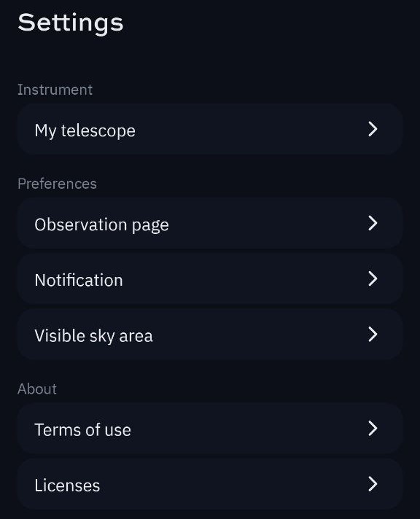Image resolution: width=420 pixels, height=519 pixels.
Task: Open the My telescope settings
Action: coord(210,129)
